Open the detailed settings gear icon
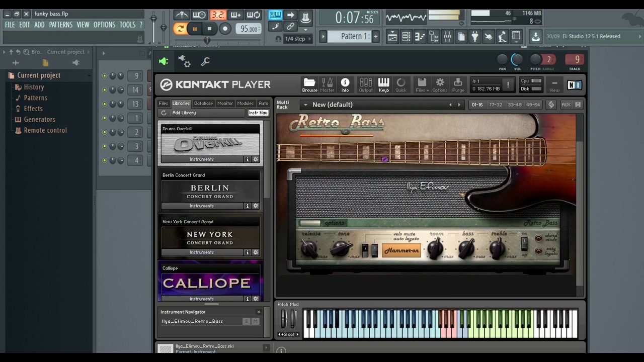The width and height of the screenshot is (644, 362). (184, 61)
